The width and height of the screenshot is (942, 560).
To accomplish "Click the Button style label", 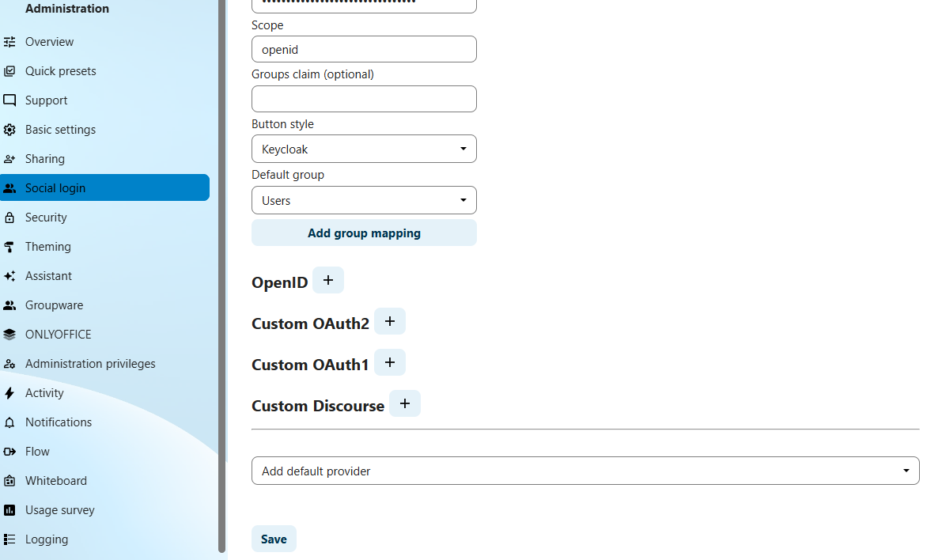I will click(x=283, y=124).
